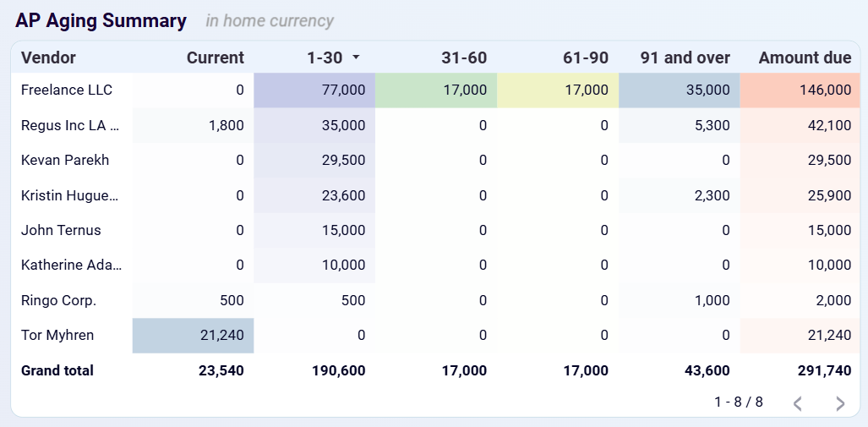Select the Regus Inc LA vendor name
The height and width of the screenshot is (427, 868).
[70, 125]
